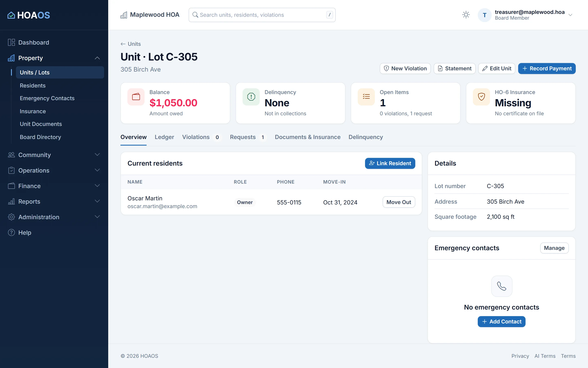The width and height of the screenshot is (588, 368).
Task: Open the Delinquency tab
Action: (x=366, y=137)
